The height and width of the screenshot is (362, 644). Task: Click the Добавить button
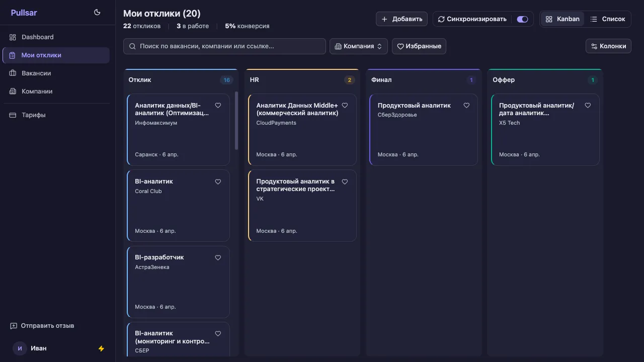pos(401,19)
